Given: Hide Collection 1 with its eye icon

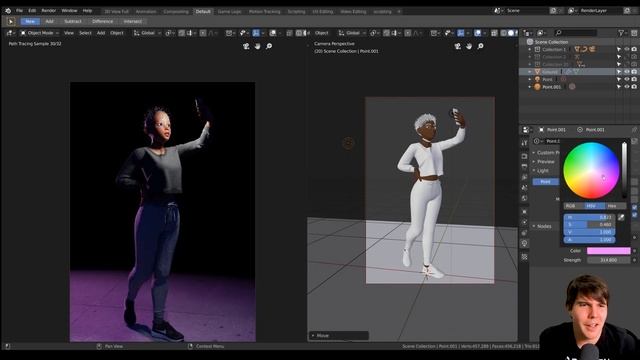Looking at the screenshot, I should click(627, 49).
